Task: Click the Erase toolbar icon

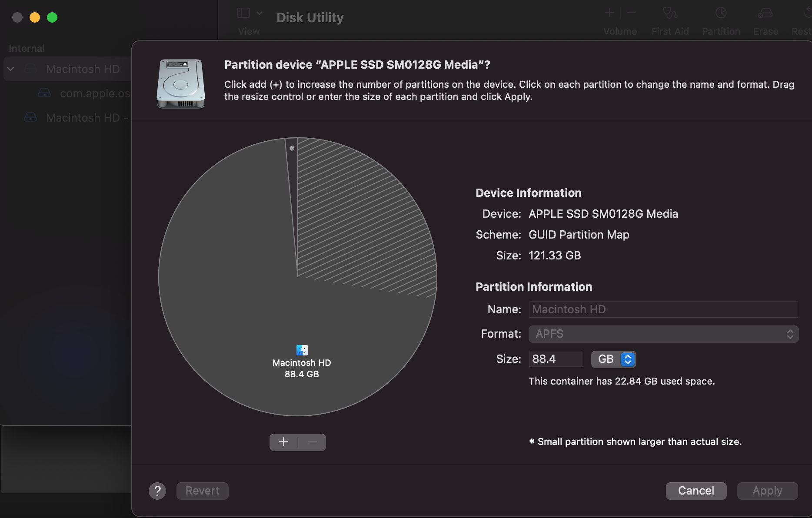Action: click(x=765, y=13)
